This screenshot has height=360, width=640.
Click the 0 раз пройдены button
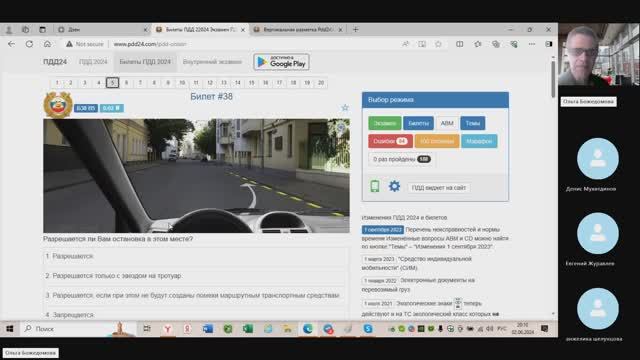pyautogui.click(x=402, y=159)
